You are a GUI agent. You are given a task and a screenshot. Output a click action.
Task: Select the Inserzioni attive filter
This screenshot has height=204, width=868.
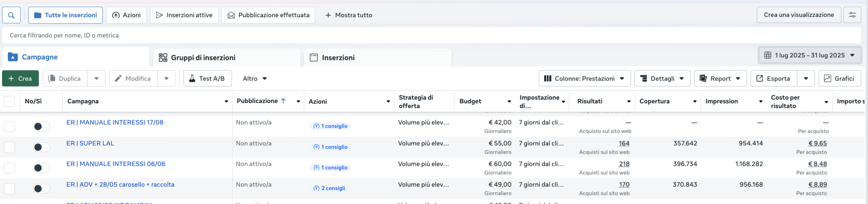pos(184,15)
